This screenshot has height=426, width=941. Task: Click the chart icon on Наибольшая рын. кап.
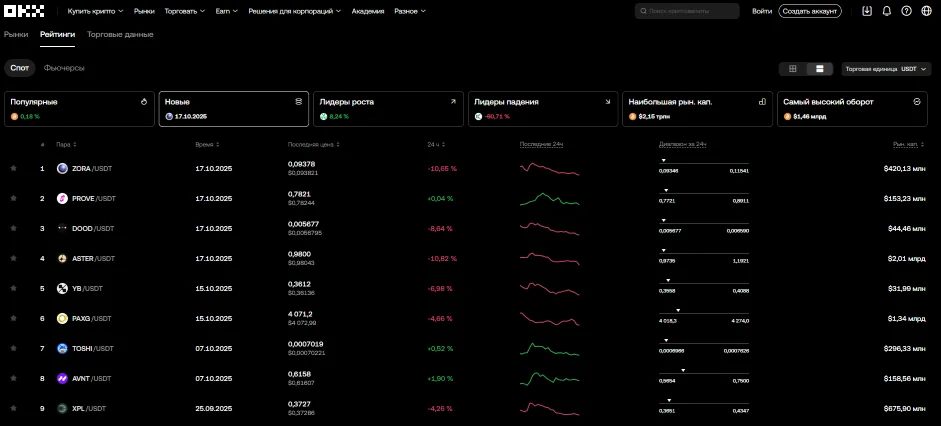[x=762, y=102]
